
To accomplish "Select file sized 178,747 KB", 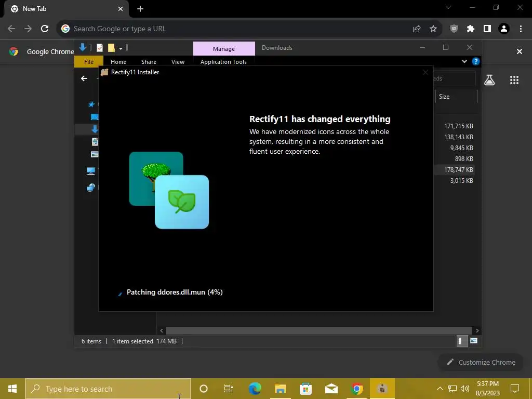I will coord(458,169).
